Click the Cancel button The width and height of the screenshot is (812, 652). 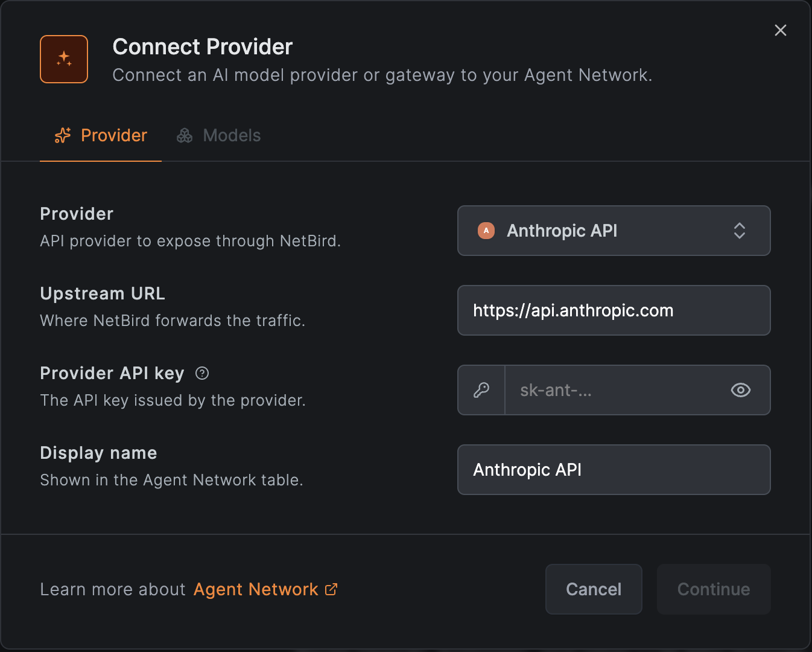pos(594,589)
